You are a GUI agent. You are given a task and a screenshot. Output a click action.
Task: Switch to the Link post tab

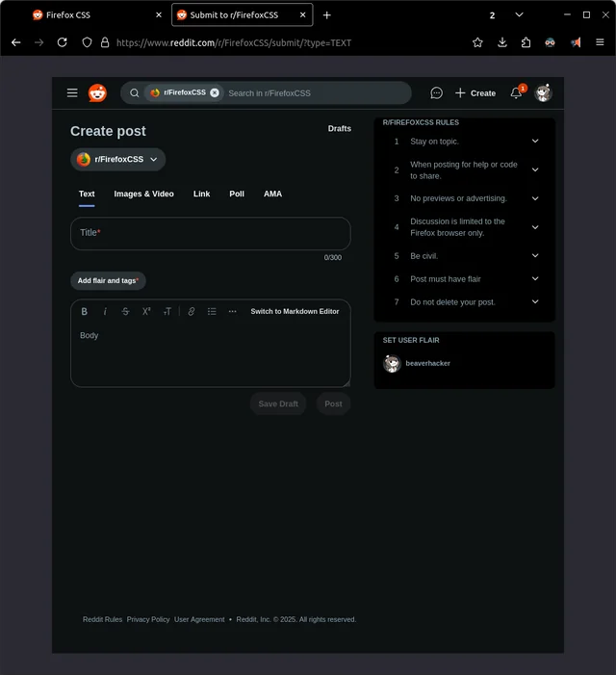(x=201, y=195)
